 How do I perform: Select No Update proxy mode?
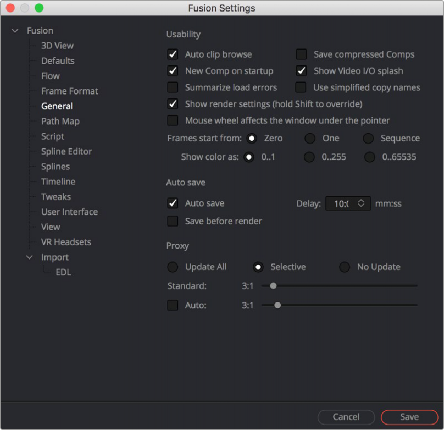tap(344, 267)
